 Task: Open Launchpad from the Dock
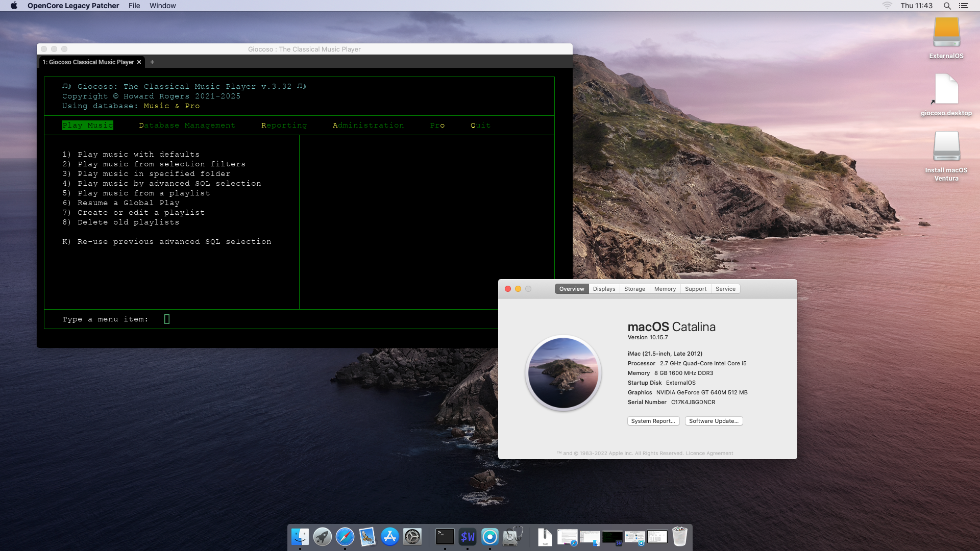323,537
